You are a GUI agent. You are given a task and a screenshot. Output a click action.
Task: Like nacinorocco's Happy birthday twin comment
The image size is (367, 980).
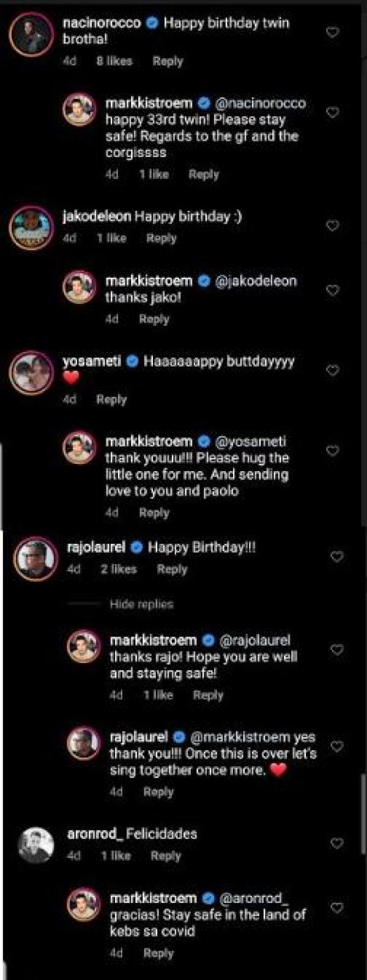(332, 32)
